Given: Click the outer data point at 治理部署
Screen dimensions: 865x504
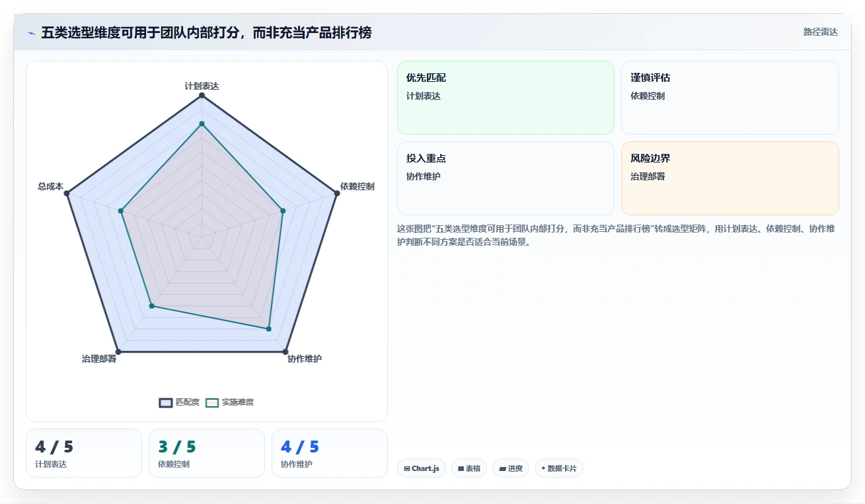Looking at the screenshot, I should [x=118, y=351].
